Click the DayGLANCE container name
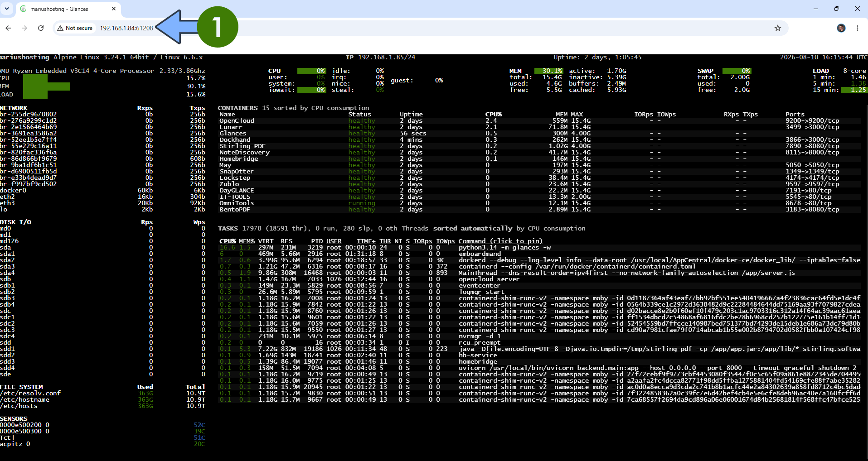868x461 pixels. click(x=237, y=191)
